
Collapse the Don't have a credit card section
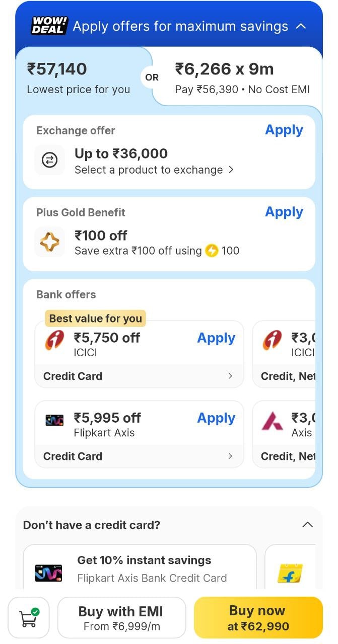coord(307,525)
